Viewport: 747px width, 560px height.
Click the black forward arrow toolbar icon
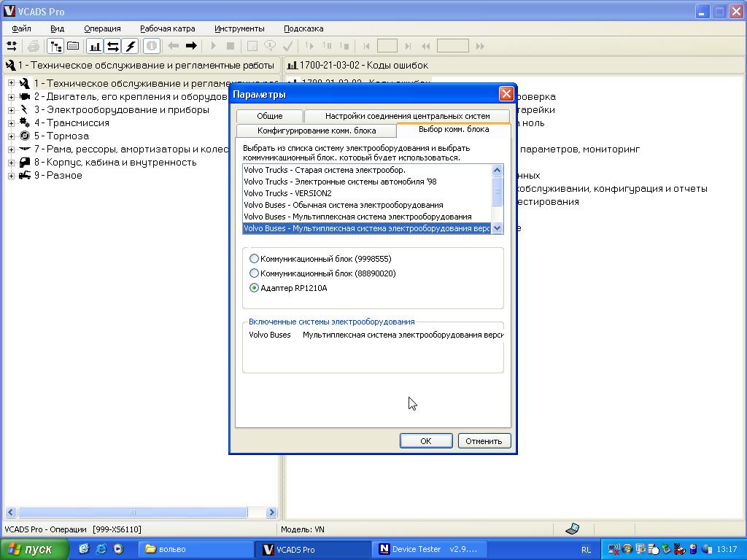coord(191,46)
